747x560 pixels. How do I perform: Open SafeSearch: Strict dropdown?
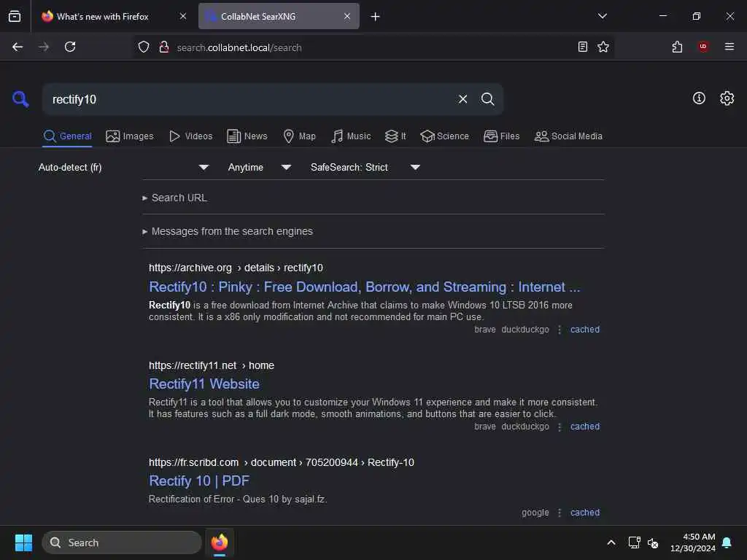click(365, 167)
